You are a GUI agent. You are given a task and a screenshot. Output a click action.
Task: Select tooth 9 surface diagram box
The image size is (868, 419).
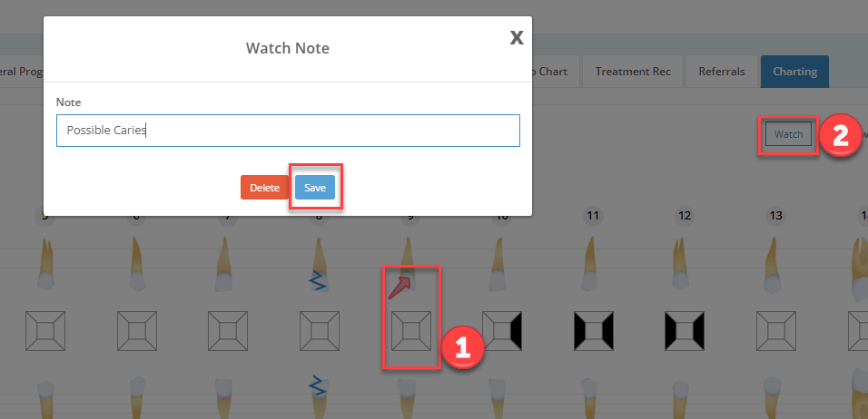pyautogui.click(x=410, y=331)
